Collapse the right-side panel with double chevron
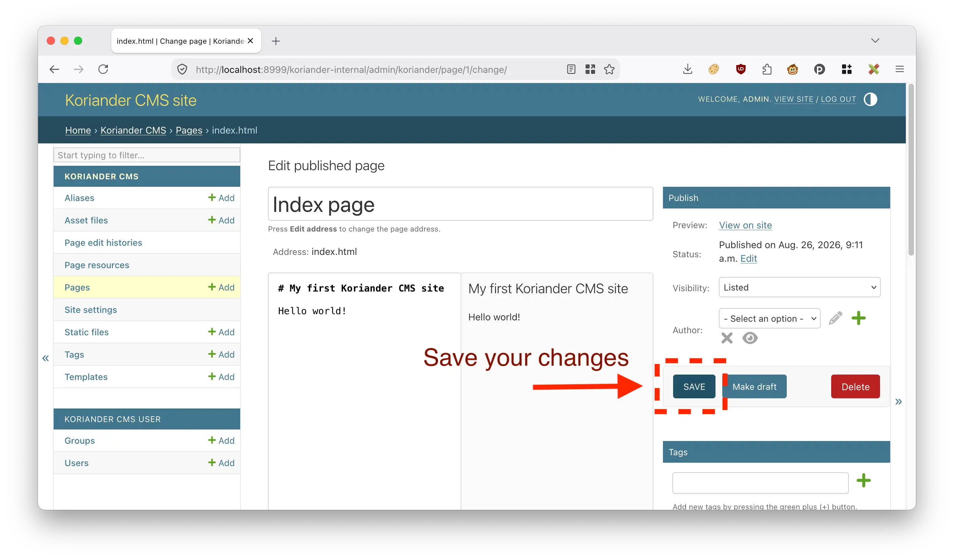 pyautogui.click(x=898, y=402)
